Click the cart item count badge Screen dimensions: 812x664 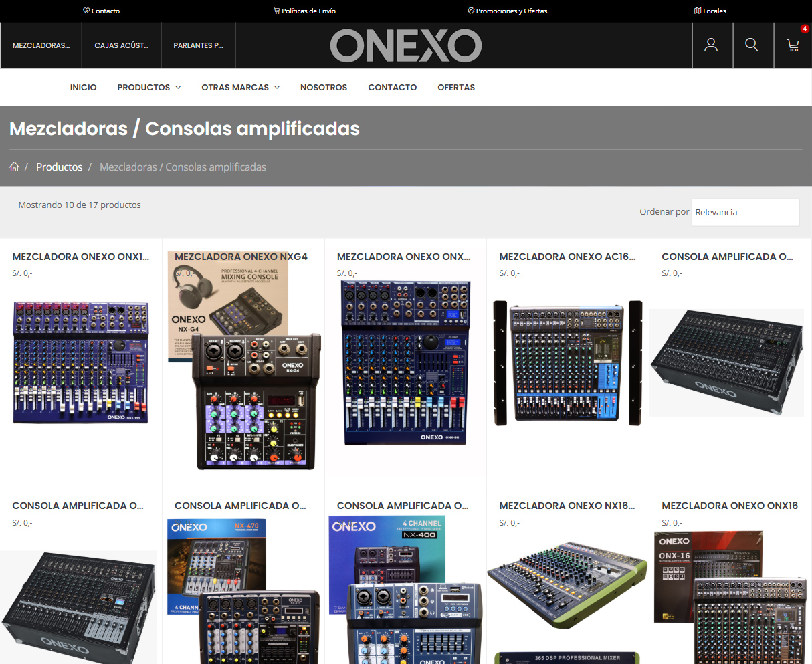[x=805, y=29]
